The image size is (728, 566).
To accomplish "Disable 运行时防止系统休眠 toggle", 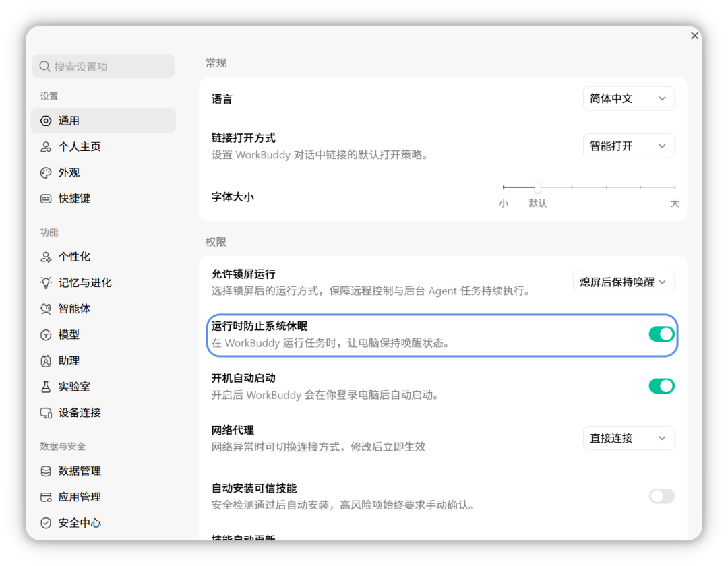I will pyautogui.click(x=662, y=334).
